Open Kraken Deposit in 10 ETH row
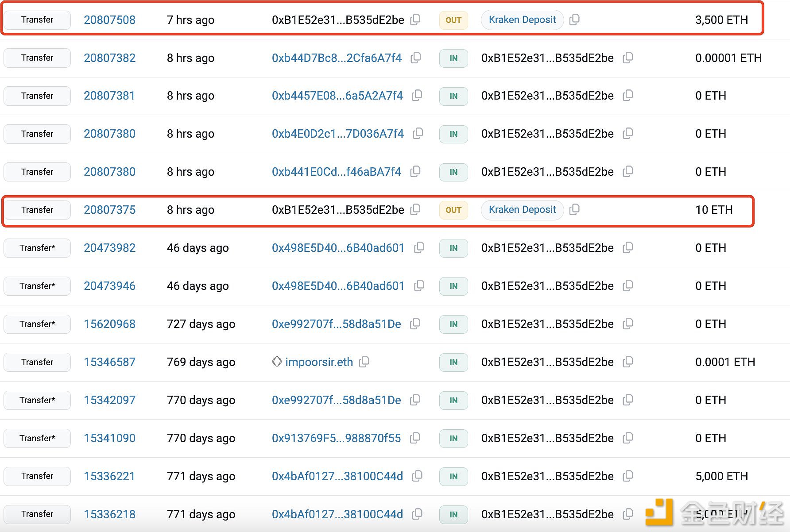Image resolution: width=790 pixels, height=532 pixels. coord(522,210)
